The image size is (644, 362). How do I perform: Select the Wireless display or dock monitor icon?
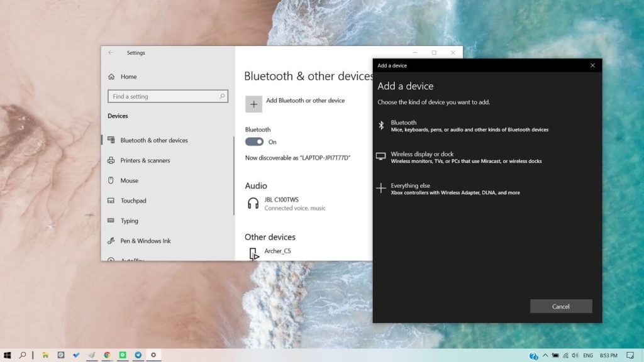point(380,156)
